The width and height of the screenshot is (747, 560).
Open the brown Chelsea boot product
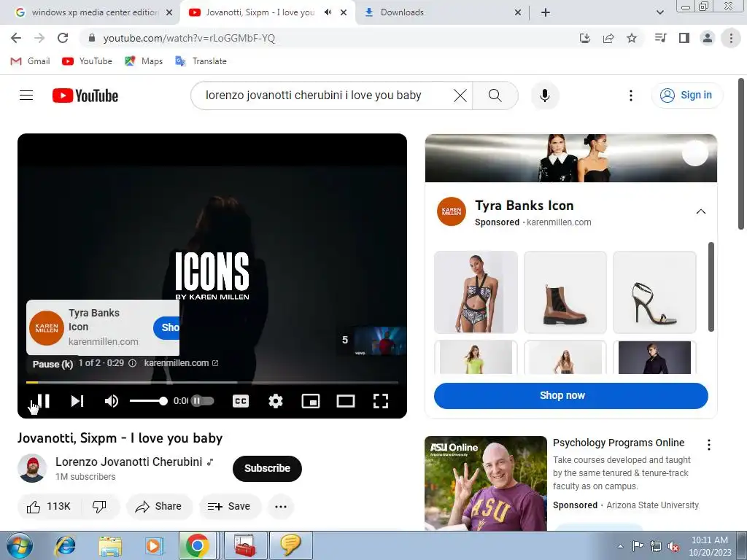[x=565, y=292]
